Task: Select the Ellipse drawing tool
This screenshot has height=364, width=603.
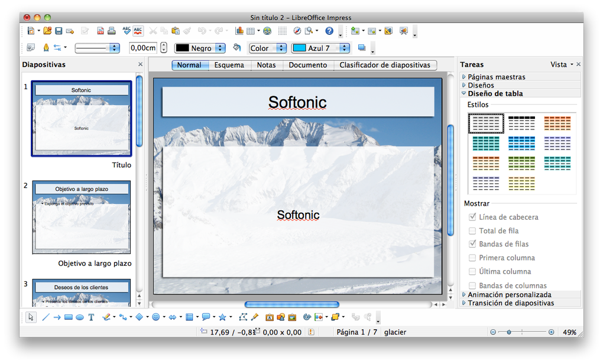Action: coord(80,317)
